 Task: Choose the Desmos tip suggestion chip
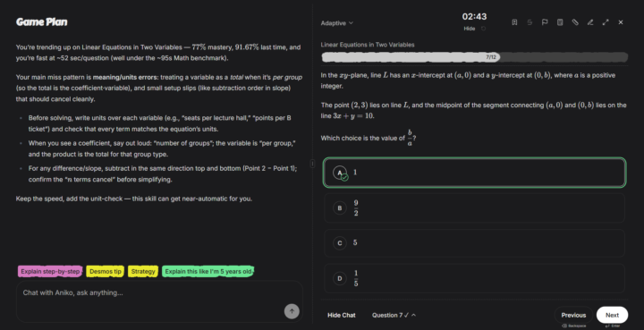coord(106,271)
